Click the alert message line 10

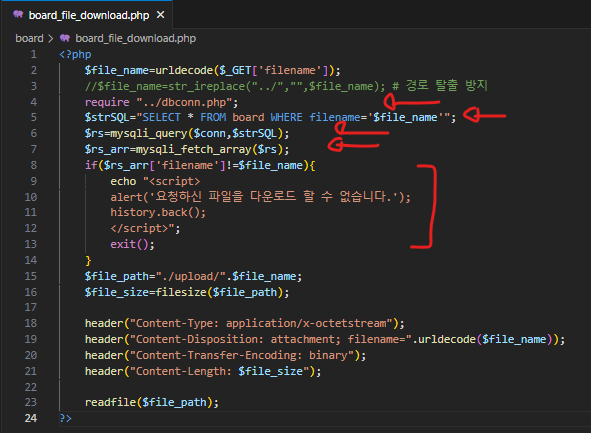260,197
